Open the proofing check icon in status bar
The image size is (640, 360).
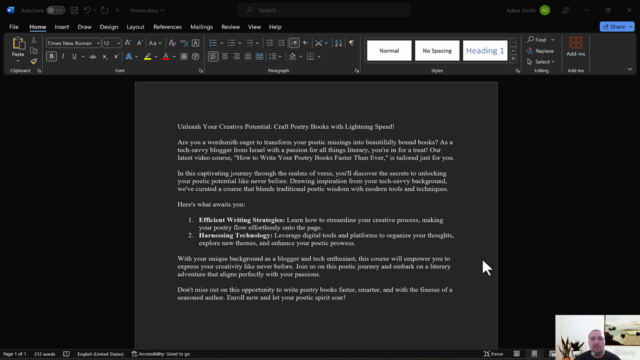[66, 354]
